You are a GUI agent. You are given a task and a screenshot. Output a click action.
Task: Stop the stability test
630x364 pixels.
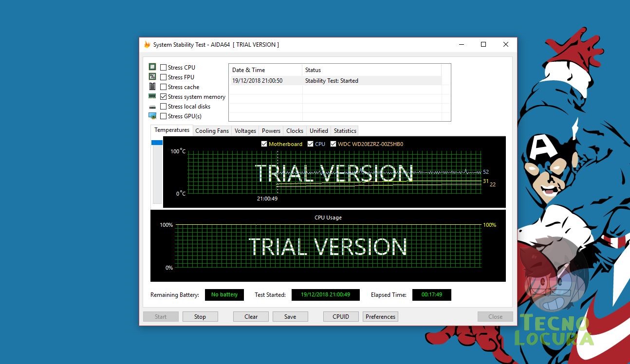pyautogui.click(x=200, y=317)
